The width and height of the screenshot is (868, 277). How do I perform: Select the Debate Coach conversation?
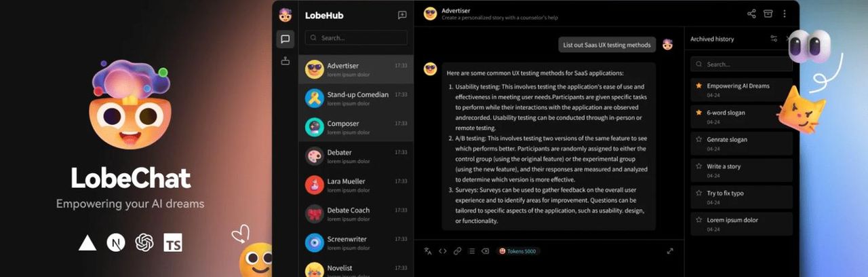(356, 214)
